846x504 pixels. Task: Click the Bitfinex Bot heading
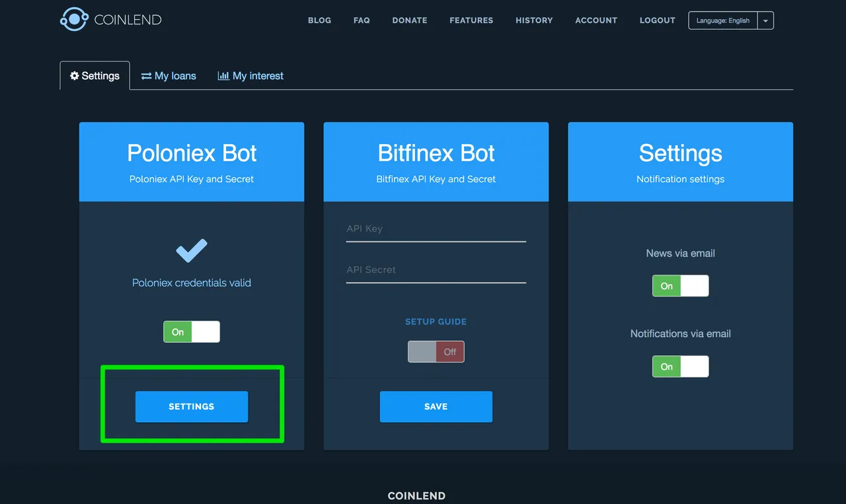(x=436, y=153)
